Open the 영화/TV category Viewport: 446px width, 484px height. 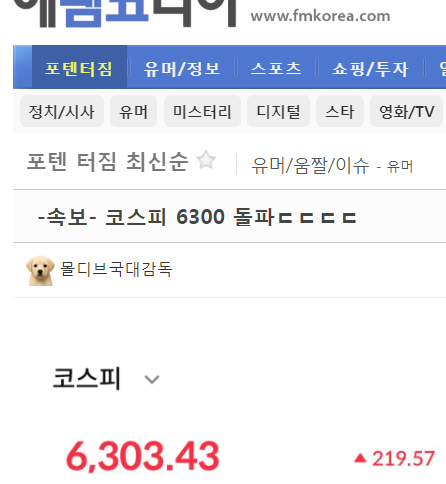click(406, 111)
